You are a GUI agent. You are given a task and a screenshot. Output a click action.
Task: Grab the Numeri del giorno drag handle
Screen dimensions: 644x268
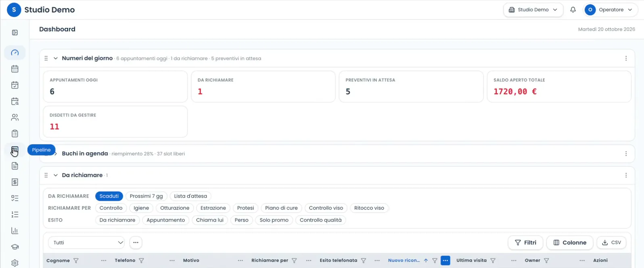click(46, 59)
